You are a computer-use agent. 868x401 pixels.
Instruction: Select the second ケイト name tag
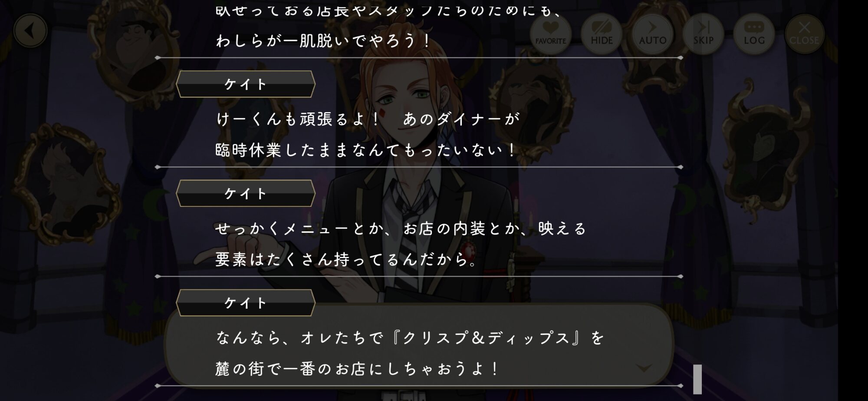(x=246, y=193)
